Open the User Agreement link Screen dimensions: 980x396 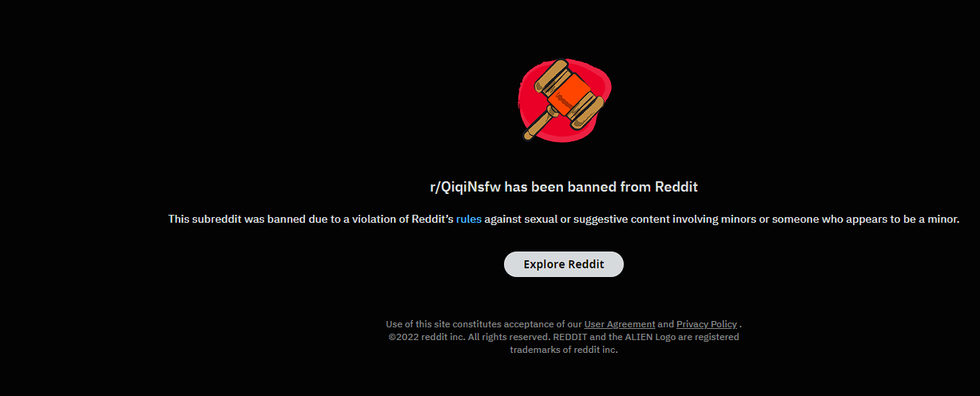[620, 324]
